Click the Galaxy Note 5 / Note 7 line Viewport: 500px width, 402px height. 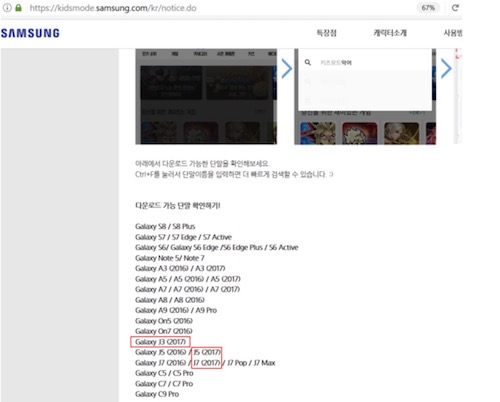170,258
